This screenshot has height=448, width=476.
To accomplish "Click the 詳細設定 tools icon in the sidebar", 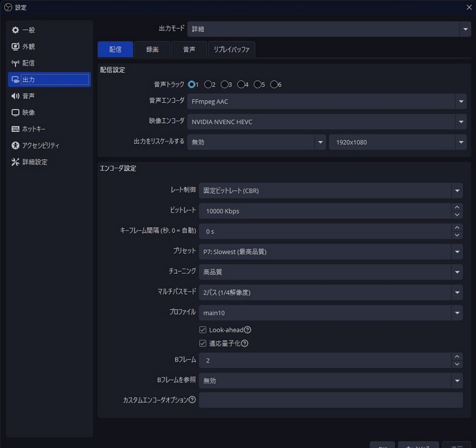I will [x=15, y=162].
